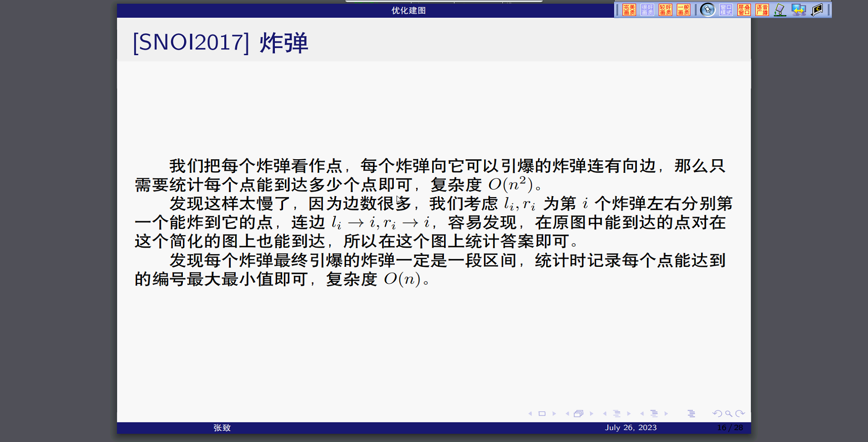Go to previous slide using Beamer left arrow
The image size is (868, 442).
(530, 414)
